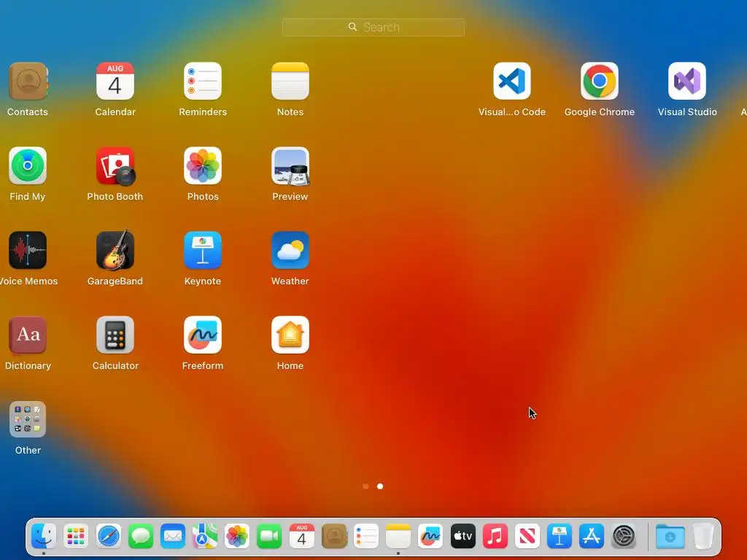
Task: Open the App Store from the Dock
Action: pos(592,537)
